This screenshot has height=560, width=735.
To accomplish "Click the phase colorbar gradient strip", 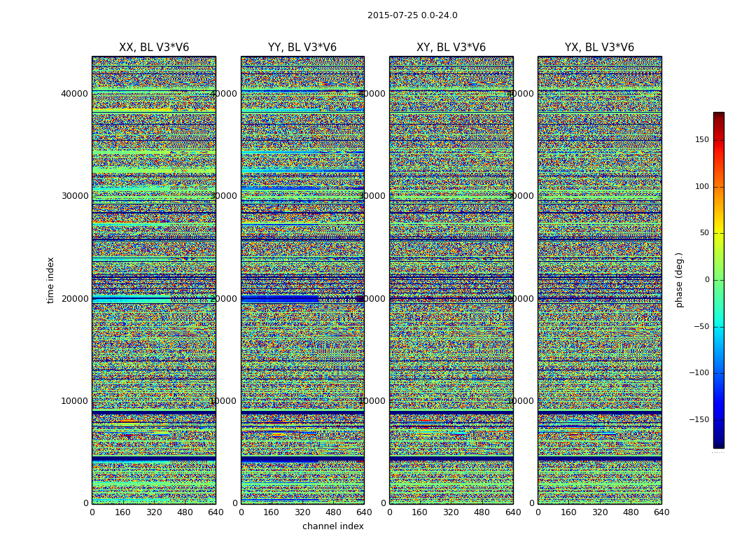I will click(x=719, y=280).
